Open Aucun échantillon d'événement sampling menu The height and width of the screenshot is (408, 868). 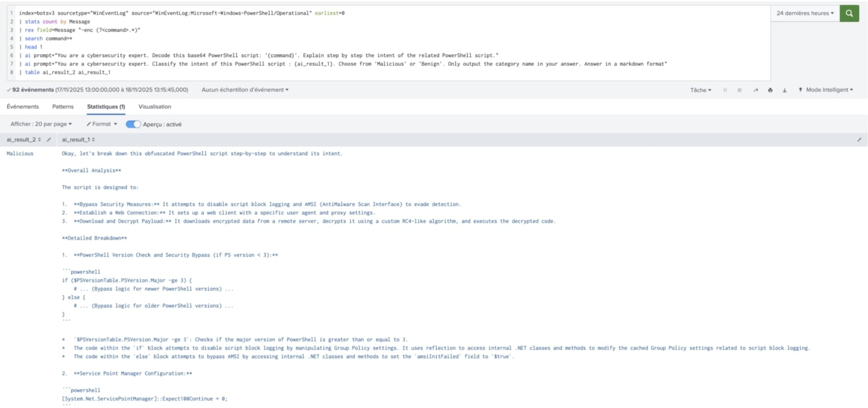(245, 90)
